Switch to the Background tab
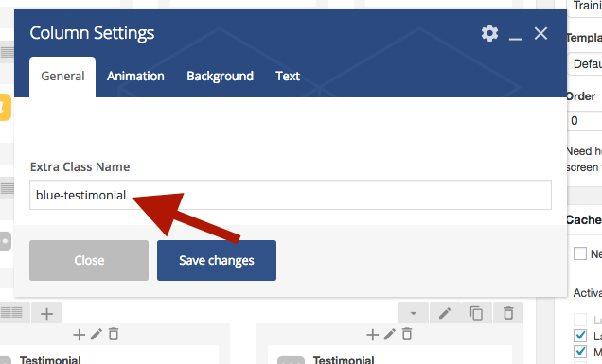Image resolution: width=602 pixels, height=364 pixels. point(220,76)
